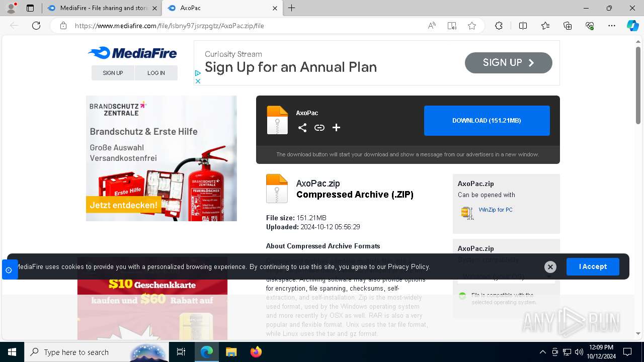Open Copilot sidebar icon
This screenshot has width=644, height=362.
click(632, 26)
